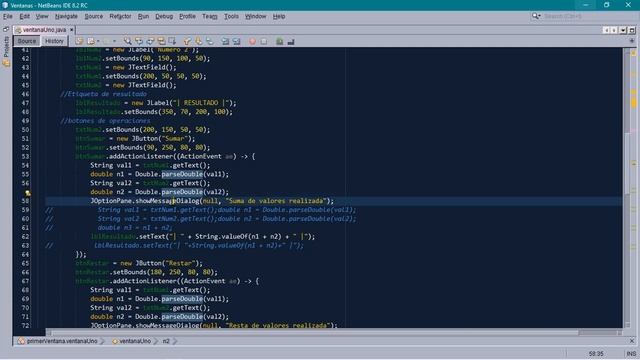640x360 pixels.
Task: Jump to Last Edit location icon
Action: [79, 41]
